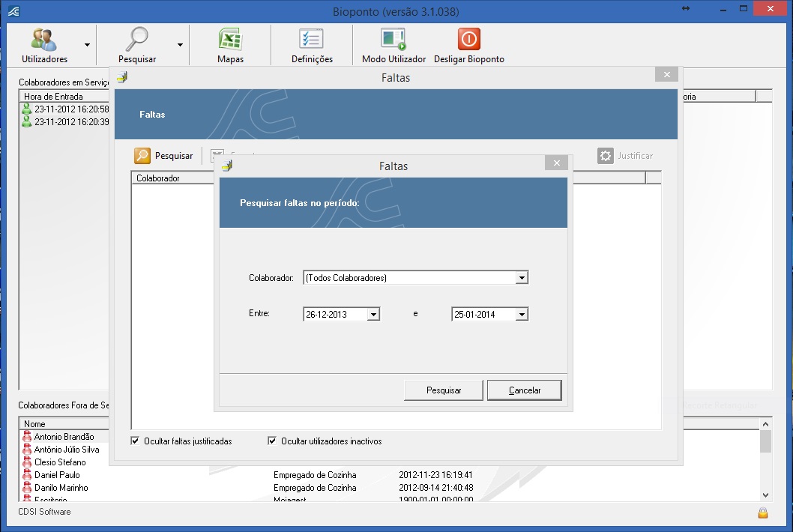The image size is (793, 532).
Task: Click the red user icon beside Antonio Brandão
Action: click(x=27, y=436)
